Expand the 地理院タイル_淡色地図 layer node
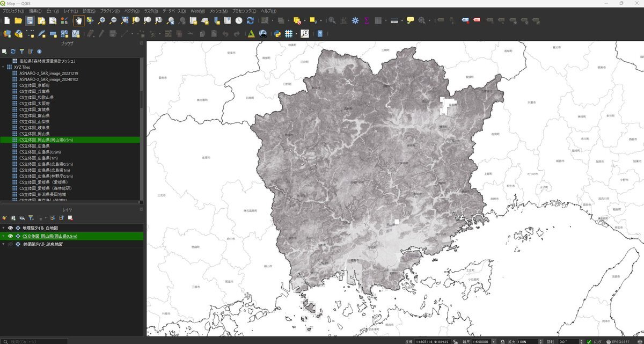The image size is (644, 344). tap(3, 244)
